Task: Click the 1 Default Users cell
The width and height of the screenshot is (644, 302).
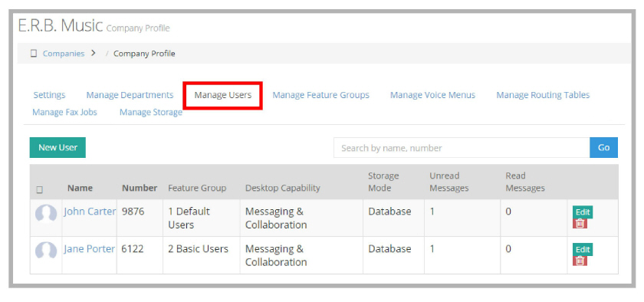Action: pos(189,218)
